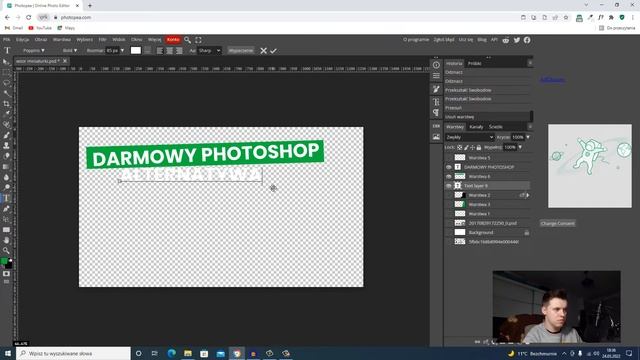Toggle fullscreen mode icon
The width and height of the screenshot is (640, 360).
198,40
